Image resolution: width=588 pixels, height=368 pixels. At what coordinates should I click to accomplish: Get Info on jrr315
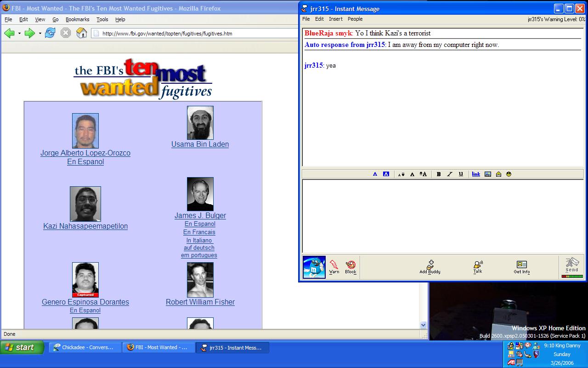pyautogui.click(x=521, y=267)
